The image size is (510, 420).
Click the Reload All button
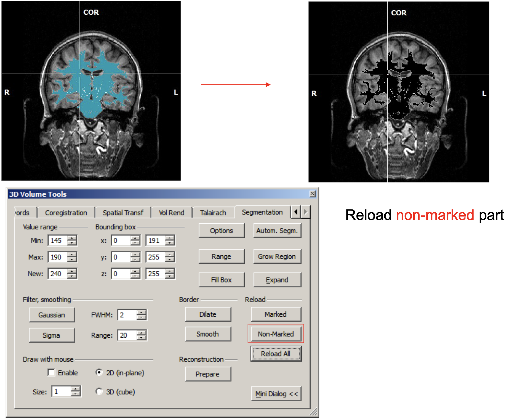point(276,354)
